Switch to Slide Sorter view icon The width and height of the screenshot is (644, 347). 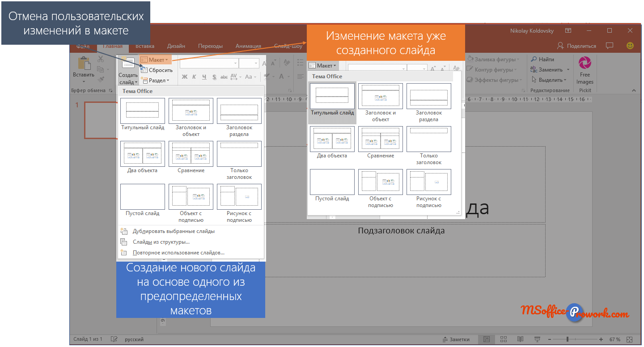click(x=503, y=339)
